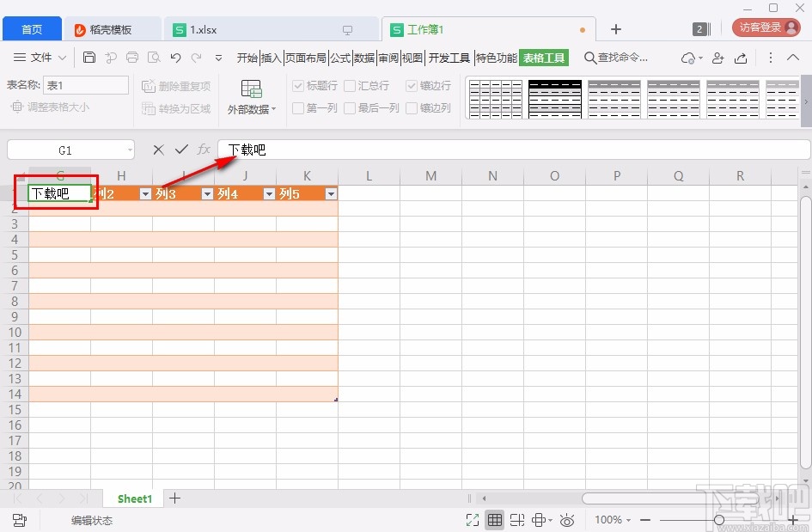Open the filter dropdown on 列2 header
812x532 pixels.
click(x=144, y=193)
